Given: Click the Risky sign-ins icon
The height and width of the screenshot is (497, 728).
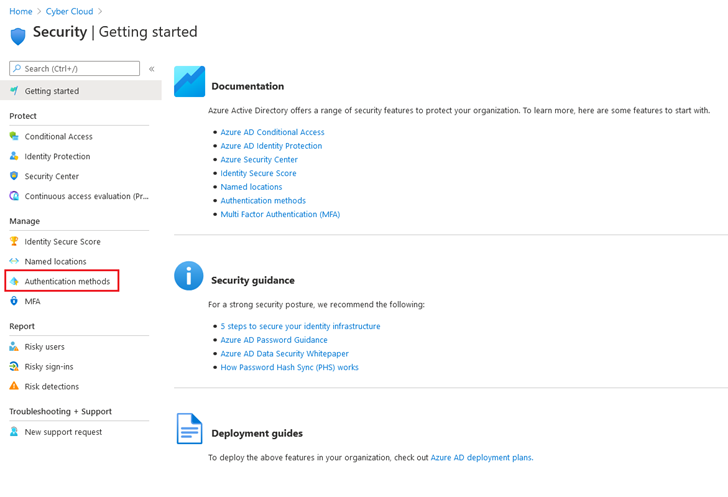Looking at the screenshot, I should pyautogui.click(x=14, y=366).
